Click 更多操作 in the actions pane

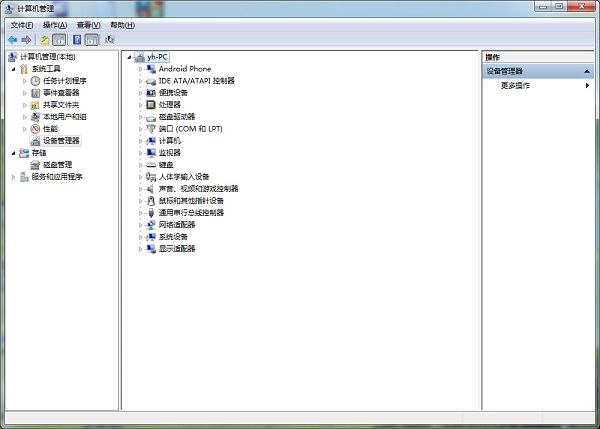click(x=515, y=86)
